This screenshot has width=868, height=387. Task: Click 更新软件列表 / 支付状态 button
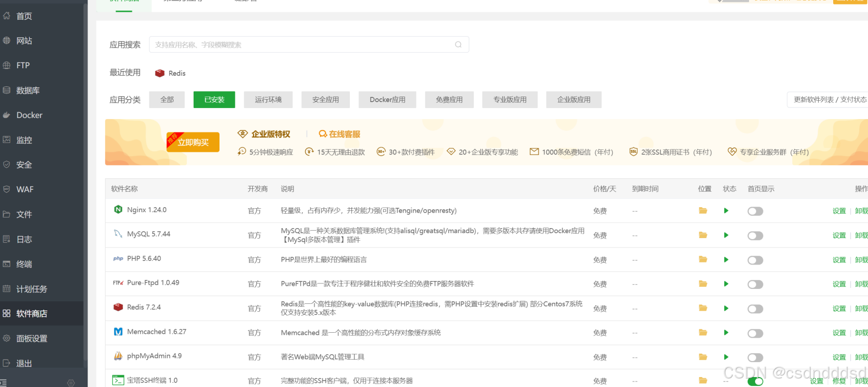point(829,100)
